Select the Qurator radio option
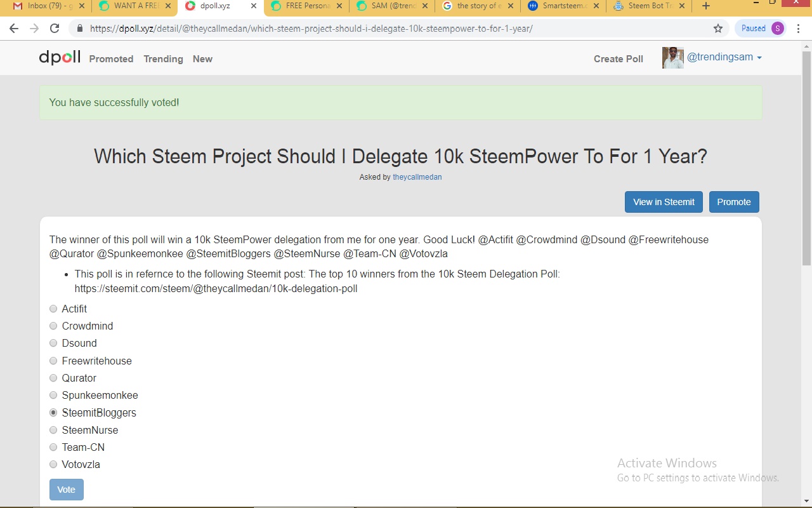This screenshot has width=812, height=508. 53,378
